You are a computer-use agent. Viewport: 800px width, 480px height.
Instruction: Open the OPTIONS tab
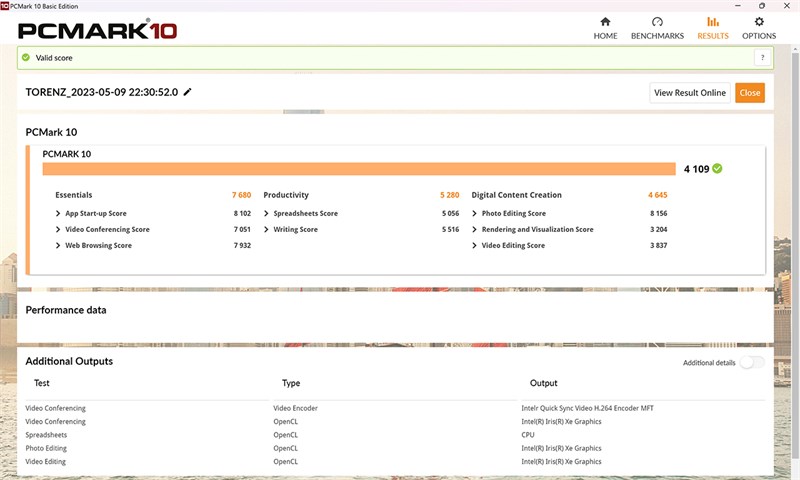[x=759, y=29]
